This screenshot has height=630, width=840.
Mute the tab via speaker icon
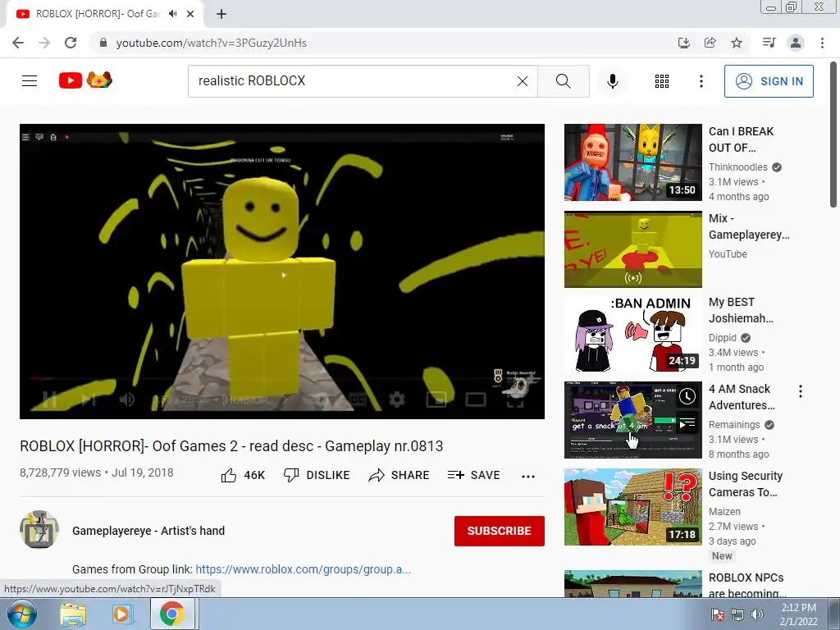click(172, 14)
